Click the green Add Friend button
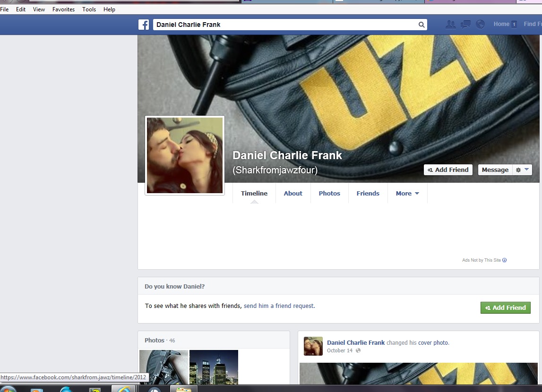 pyautogui.click(x=505, y=307)
